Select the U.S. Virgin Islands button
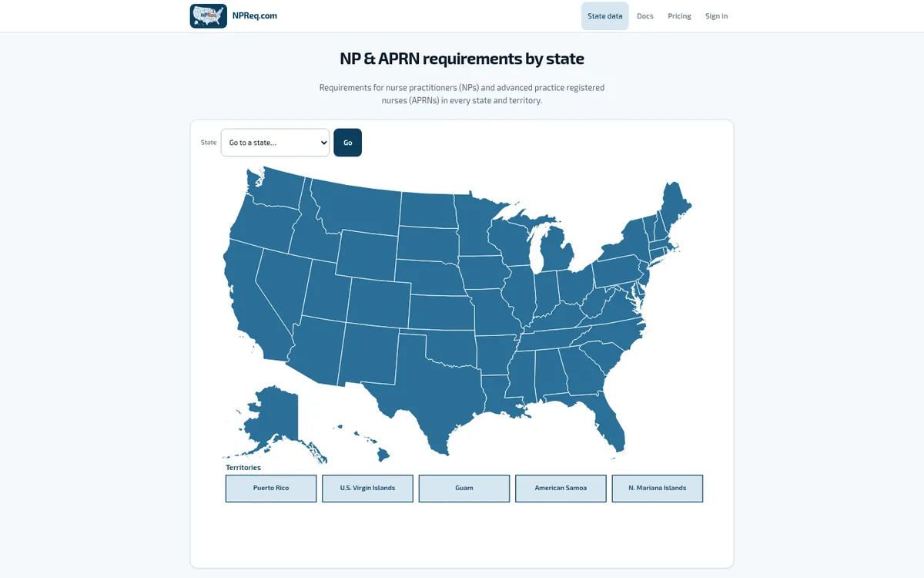This screenshot has width=924, height=578. tap(367, 489)
